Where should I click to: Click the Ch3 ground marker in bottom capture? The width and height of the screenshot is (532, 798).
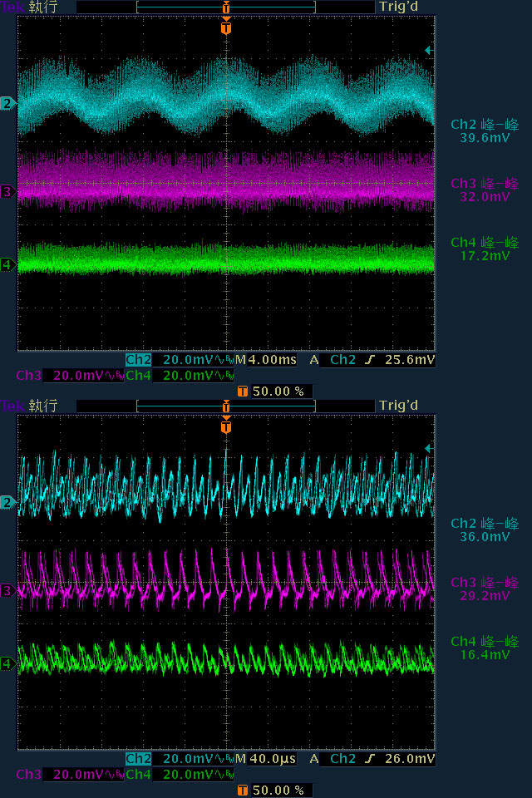point(7,591)
